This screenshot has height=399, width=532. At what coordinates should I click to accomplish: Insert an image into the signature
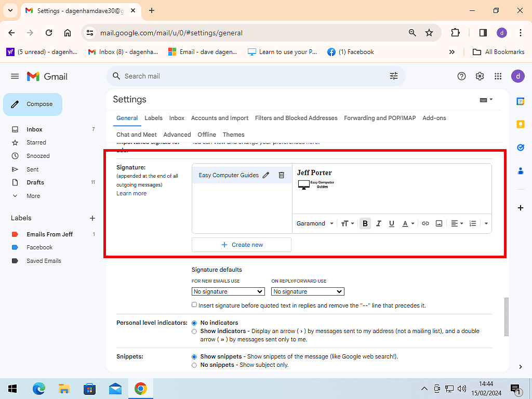(x=439, y=223)
